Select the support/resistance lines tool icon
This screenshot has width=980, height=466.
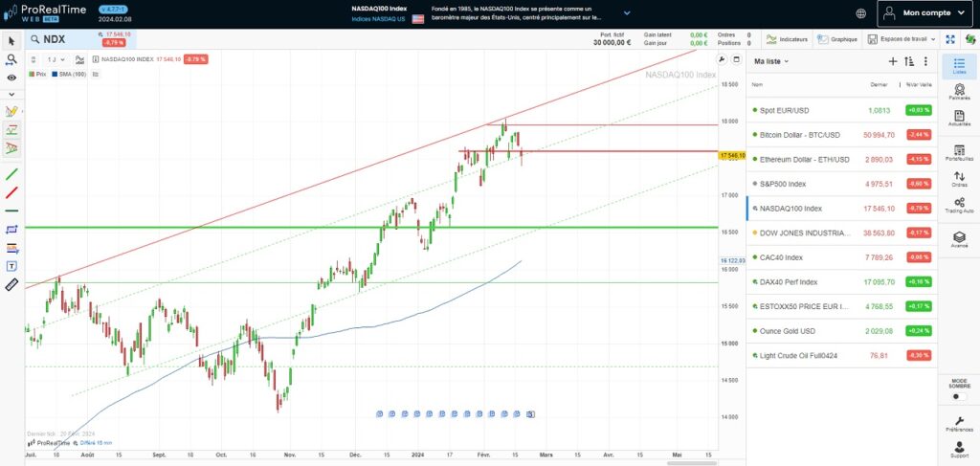pos(11,130)
